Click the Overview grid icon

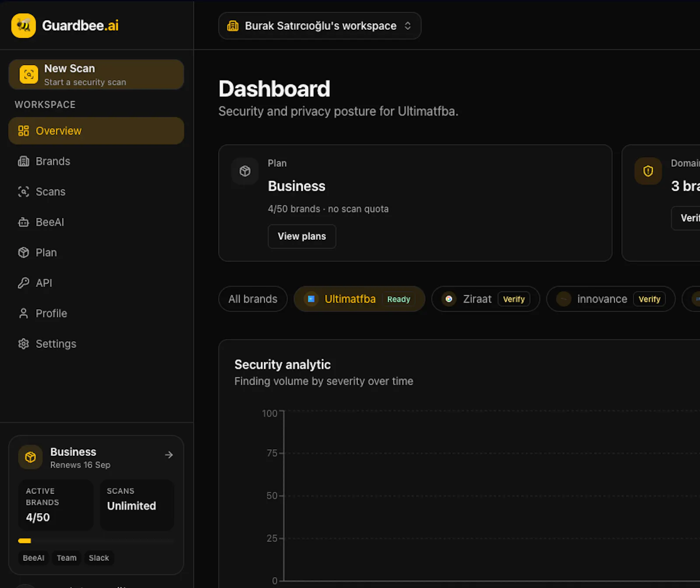click(x=24, y=131)
